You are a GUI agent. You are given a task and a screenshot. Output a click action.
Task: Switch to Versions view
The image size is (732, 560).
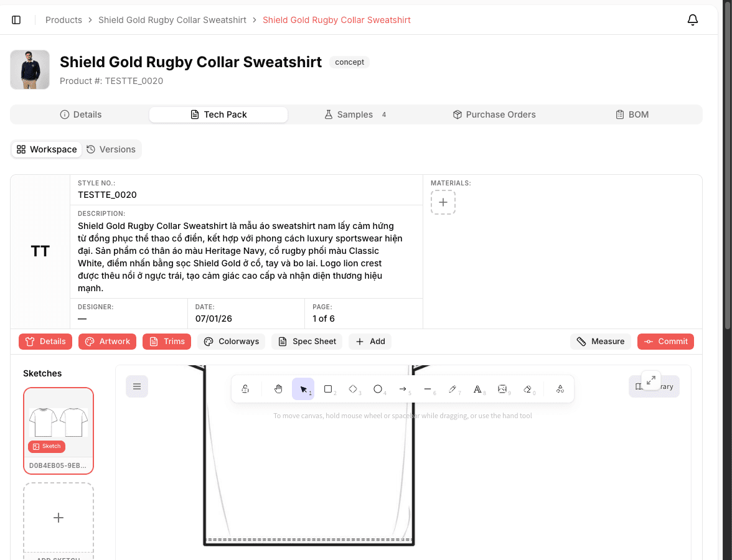tap(111, 149)
